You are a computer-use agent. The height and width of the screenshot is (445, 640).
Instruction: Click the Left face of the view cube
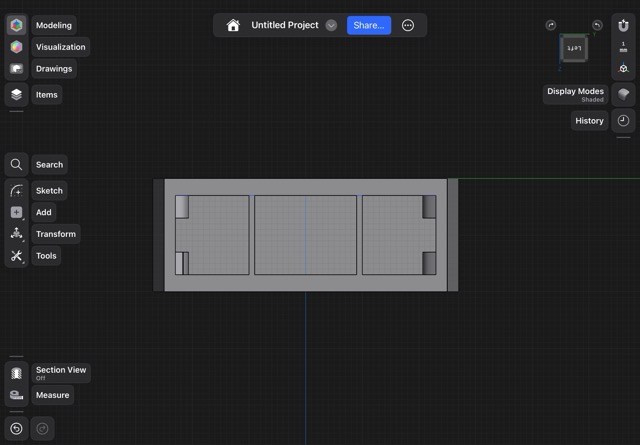[x=574, y=48]
